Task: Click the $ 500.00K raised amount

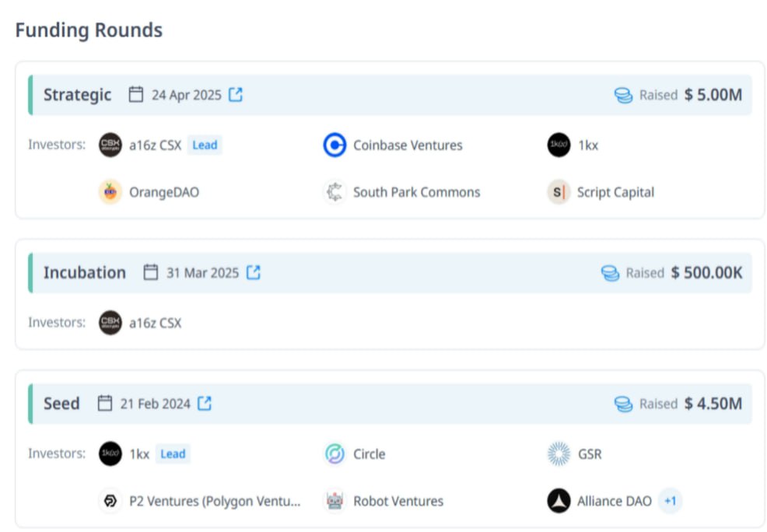Action: click(706, 273)
